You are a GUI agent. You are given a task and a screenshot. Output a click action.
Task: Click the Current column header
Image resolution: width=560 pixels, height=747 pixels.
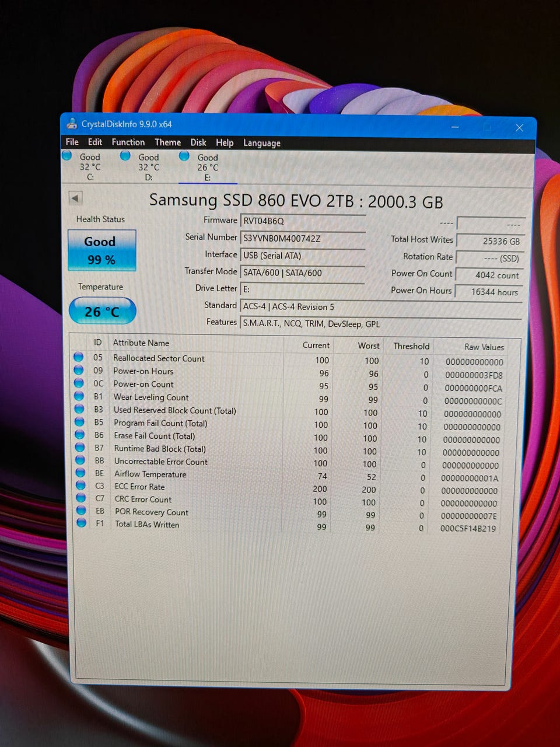(316, 345)
